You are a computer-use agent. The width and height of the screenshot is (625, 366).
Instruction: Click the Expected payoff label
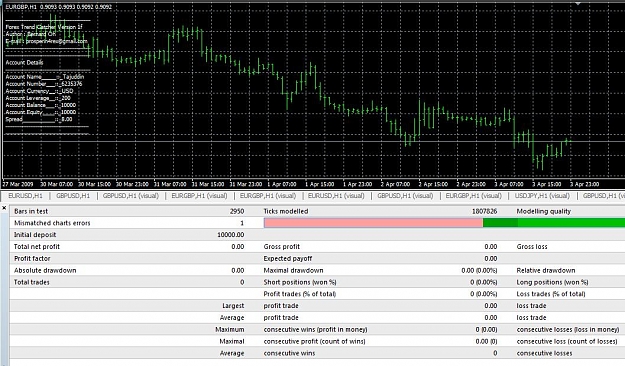[288, 258]
